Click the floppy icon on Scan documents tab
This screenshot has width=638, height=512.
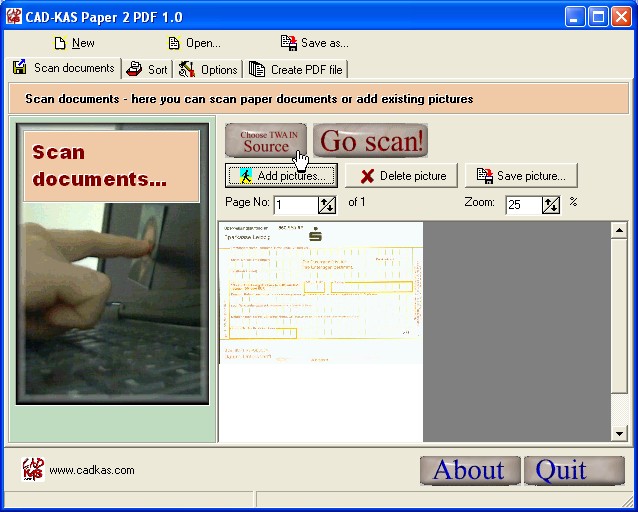tap(20, 66)
